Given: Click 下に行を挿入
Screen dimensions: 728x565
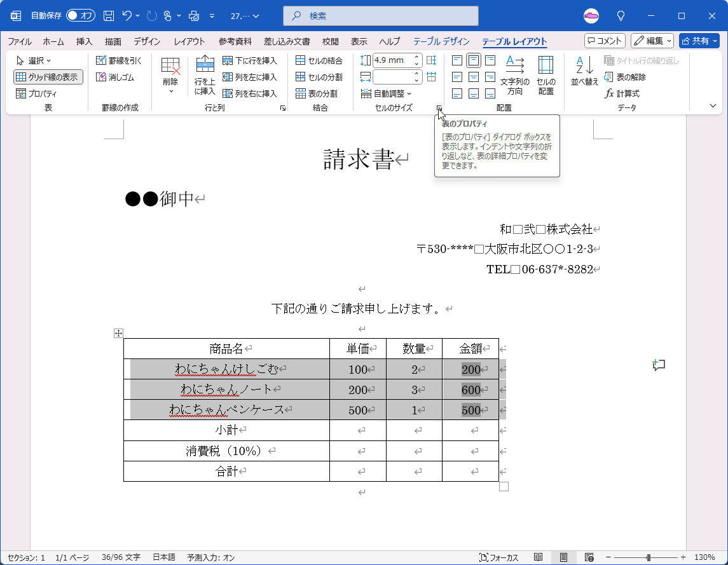Looking at the screenshot, I should tap(250, 60).
